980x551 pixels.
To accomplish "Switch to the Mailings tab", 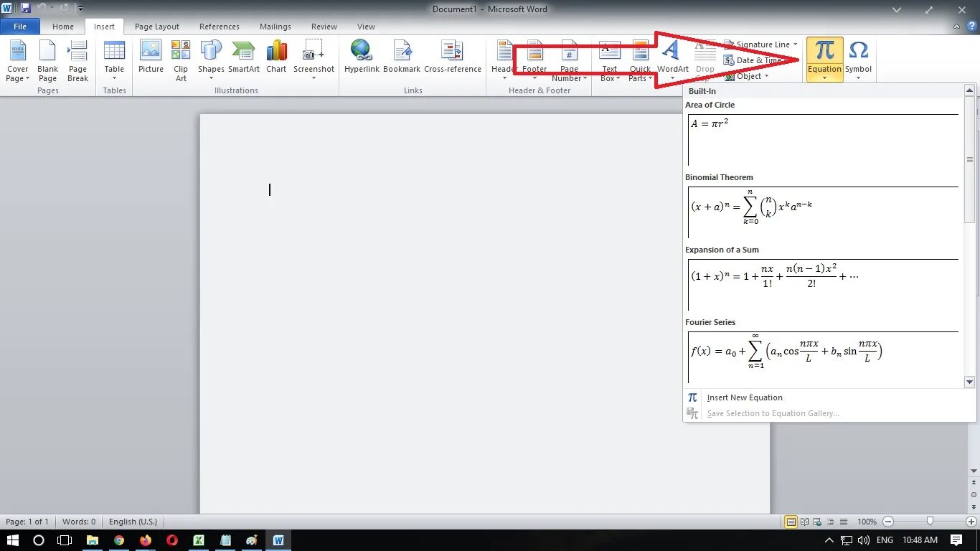I will [x=275, y=27].
